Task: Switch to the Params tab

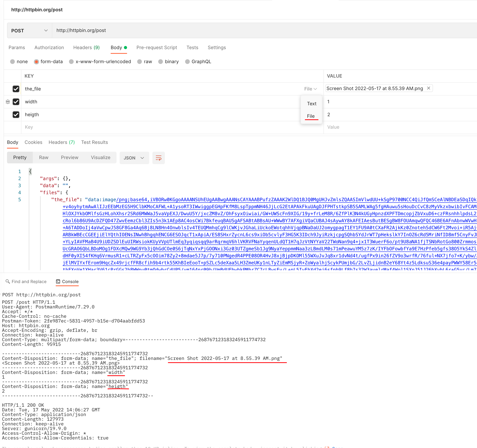Action: coord(17,48)
